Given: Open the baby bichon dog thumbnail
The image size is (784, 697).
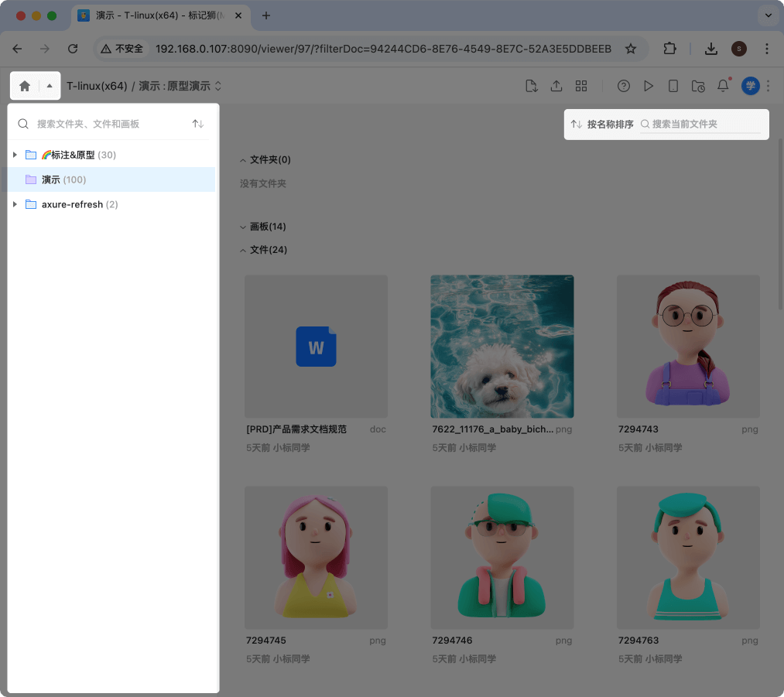Looking at the screenshot, I should [502, 346].
